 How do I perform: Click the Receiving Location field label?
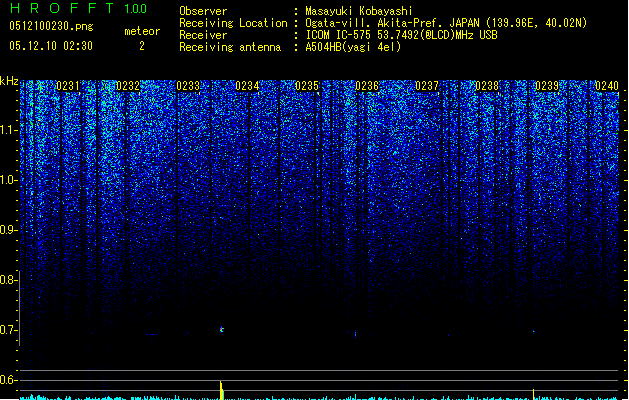coord(233,23)
